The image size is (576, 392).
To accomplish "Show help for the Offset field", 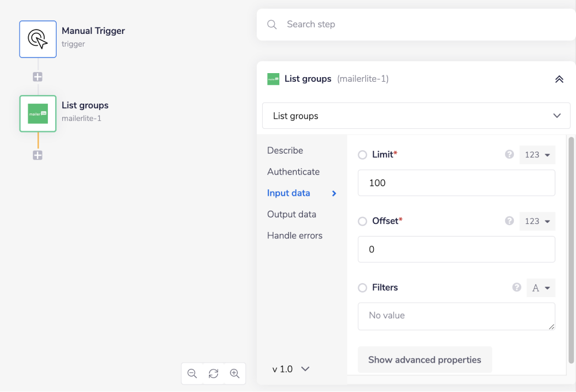I will [x=509, y=221].
